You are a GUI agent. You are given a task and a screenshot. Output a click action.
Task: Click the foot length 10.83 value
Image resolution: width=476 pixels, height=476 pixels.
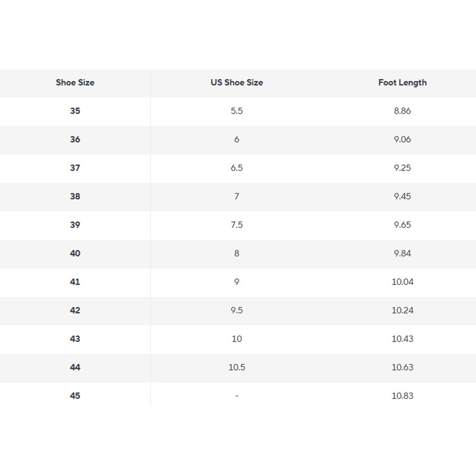coord(402,396)
